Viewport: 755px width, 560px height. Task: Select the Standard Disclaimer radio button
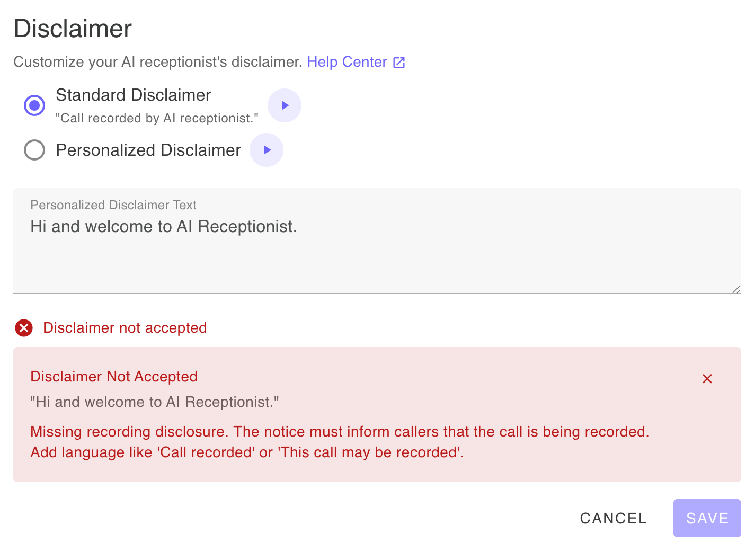pos(34,105)
